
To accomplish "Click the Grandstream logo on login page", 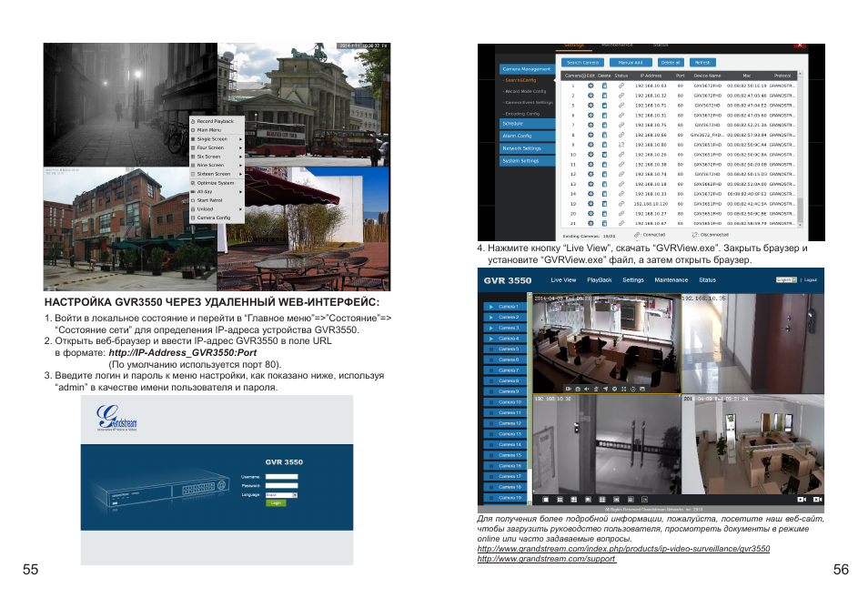I will coord(116,418).
